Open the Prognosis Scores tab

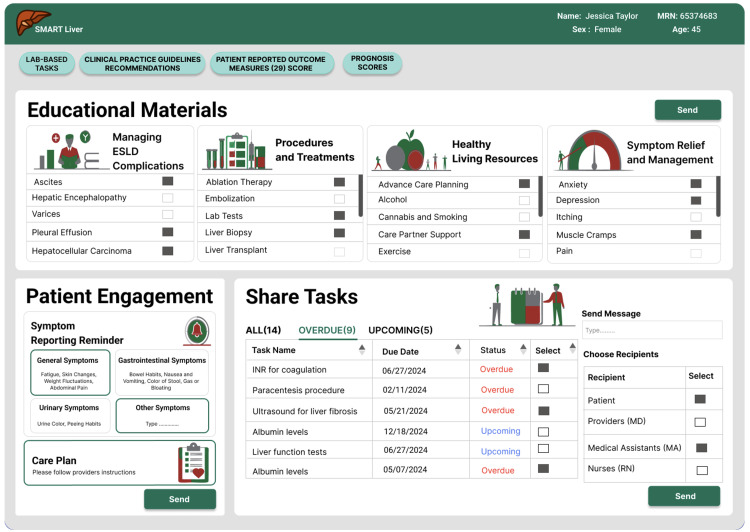pos(372,63)
